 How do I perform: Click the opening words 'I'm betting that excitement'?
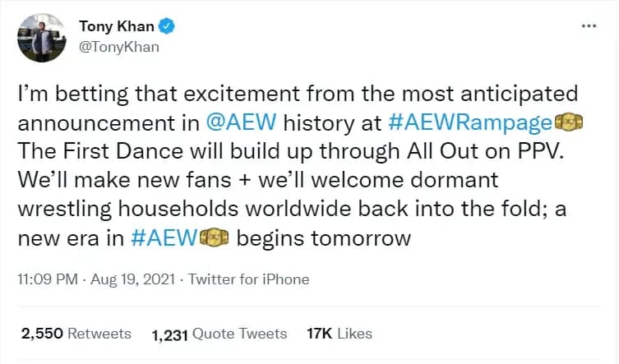[123, 93]
